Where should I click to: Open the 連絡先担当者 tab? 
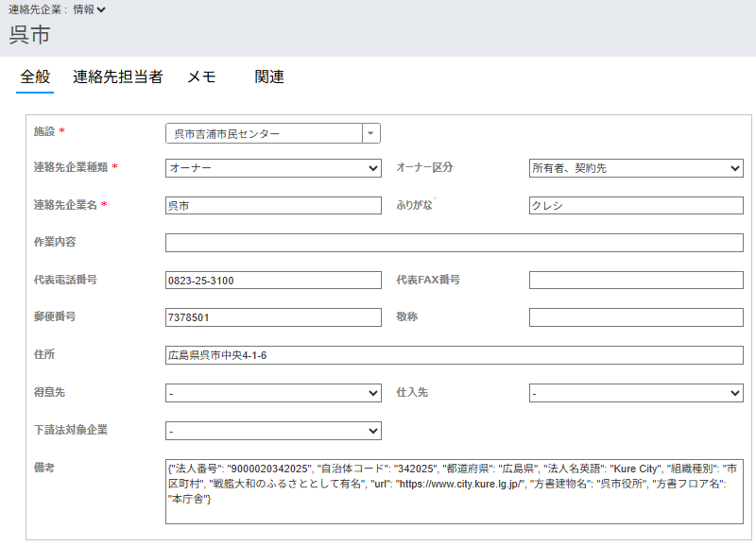tap(118, 77)
